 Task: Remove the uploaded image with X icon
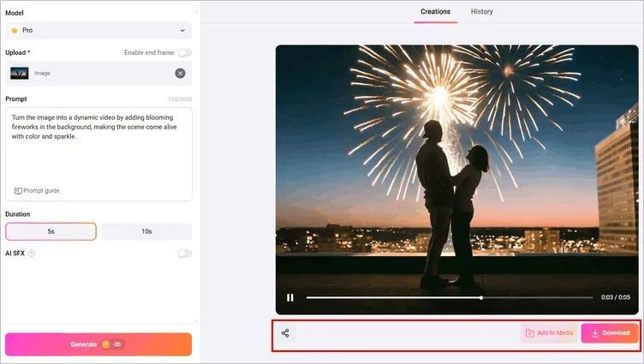click(x=180, y=73)
